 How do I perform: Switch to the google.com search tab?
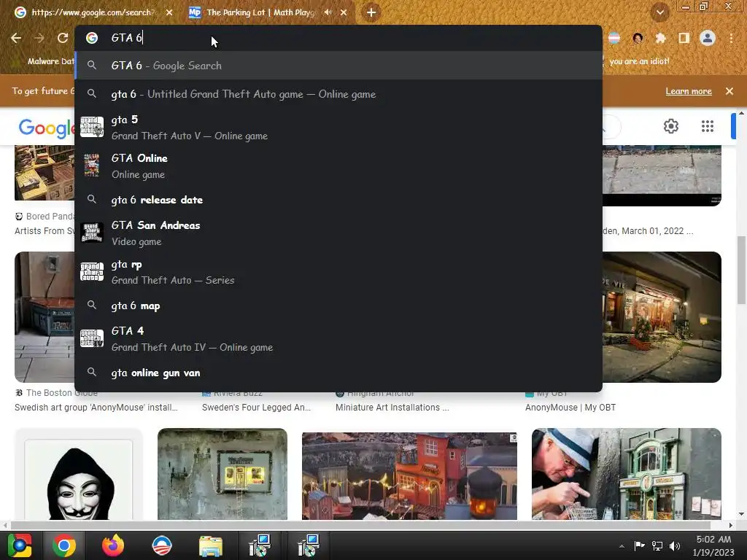[x=93, y=12]
